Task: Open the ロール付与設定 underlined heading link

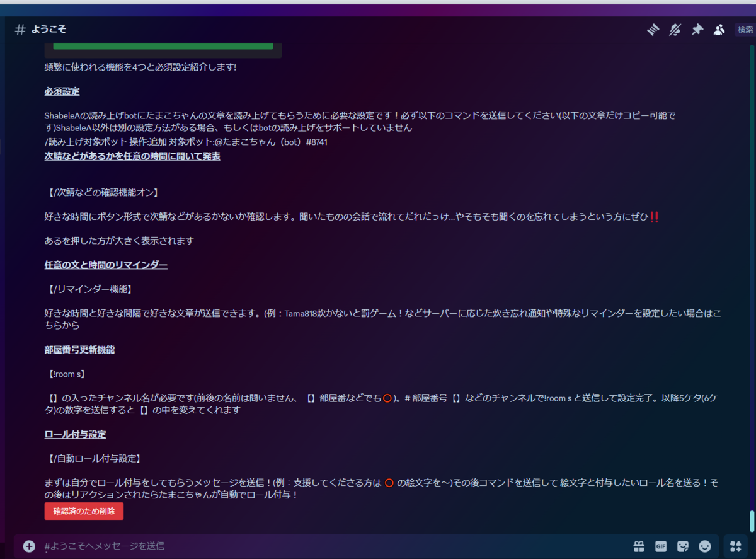Action: pos(75,434)
